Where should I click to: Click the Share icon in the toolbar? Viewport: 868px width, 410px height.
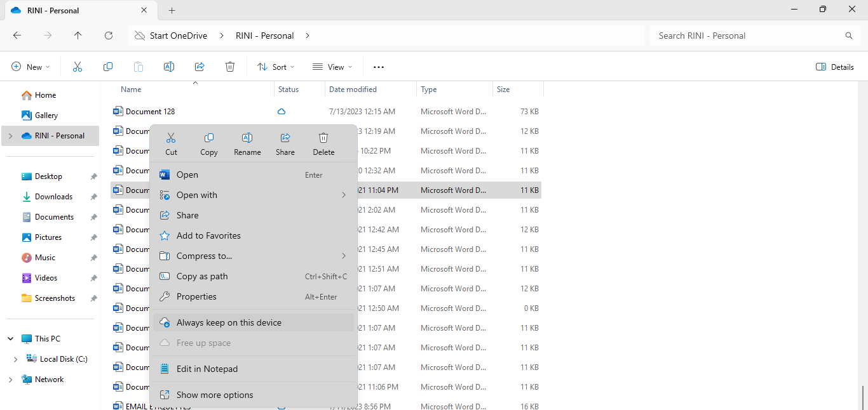click(x=200, y=67)
